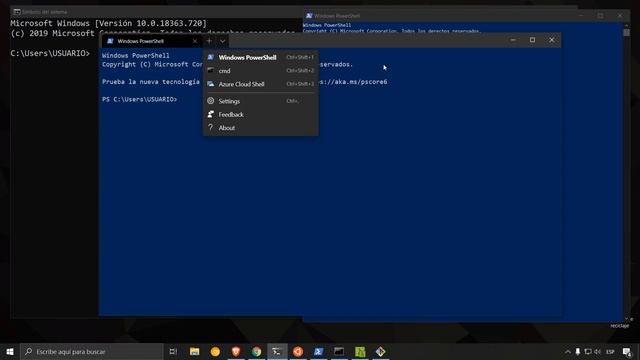Click the taskbar search box 'Escribe aquí para buscar'
Viewport: 640px width, 360px height.
pos(91,351)
